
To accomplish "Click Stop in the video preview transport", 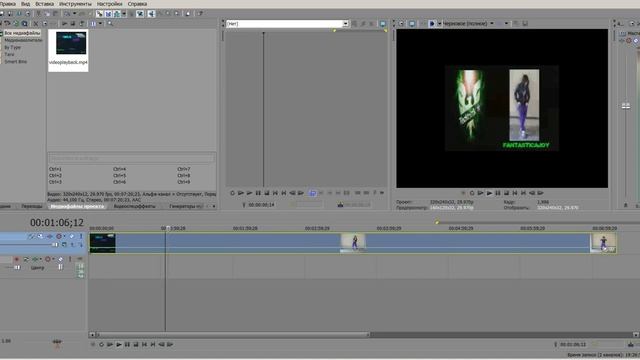I will 506,193.
